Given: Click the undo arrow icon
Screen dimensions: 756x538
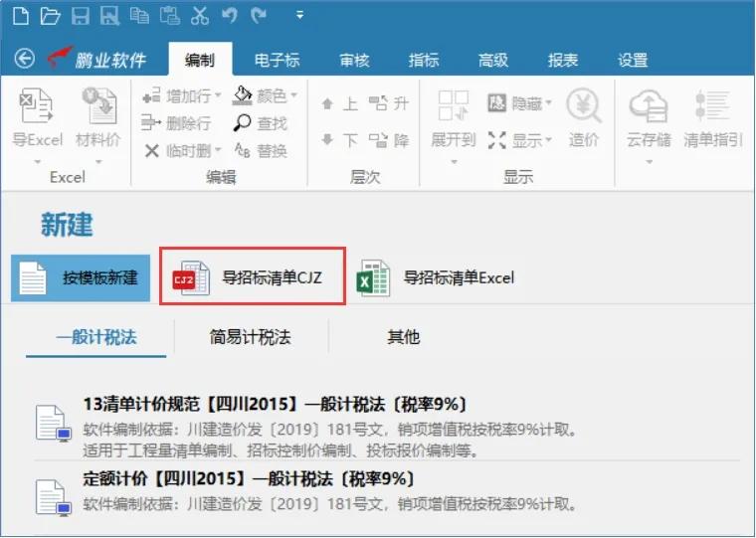Looking at the screenshot, I should click(230, 17).
